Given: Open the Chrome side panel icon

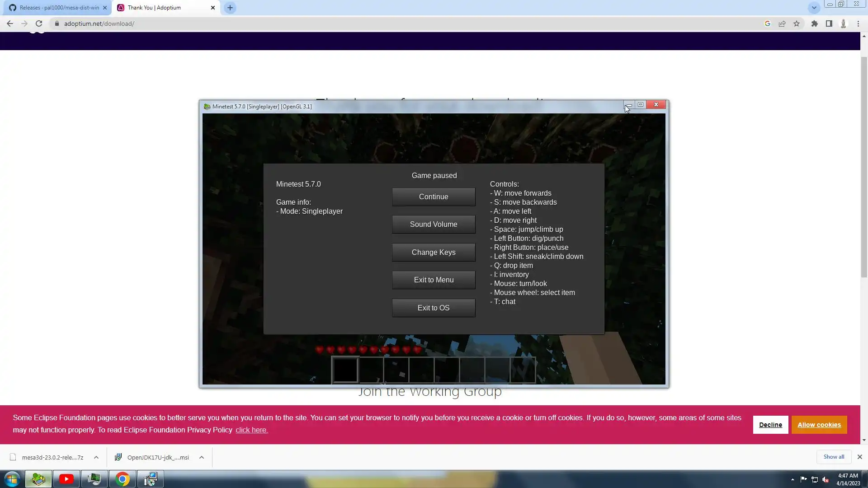Looking at the screenshot, I should point(829,23).
